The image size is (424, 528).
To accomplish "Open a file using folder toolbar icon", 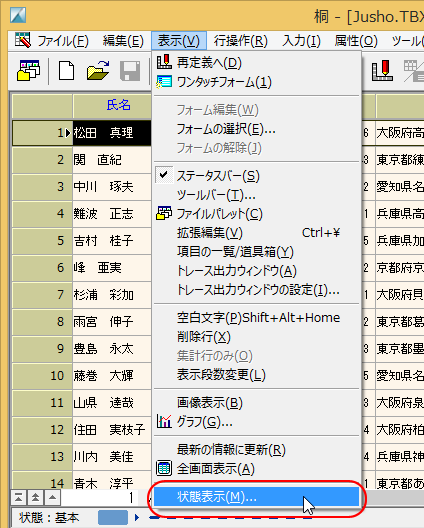I will [x=98, y=71].
